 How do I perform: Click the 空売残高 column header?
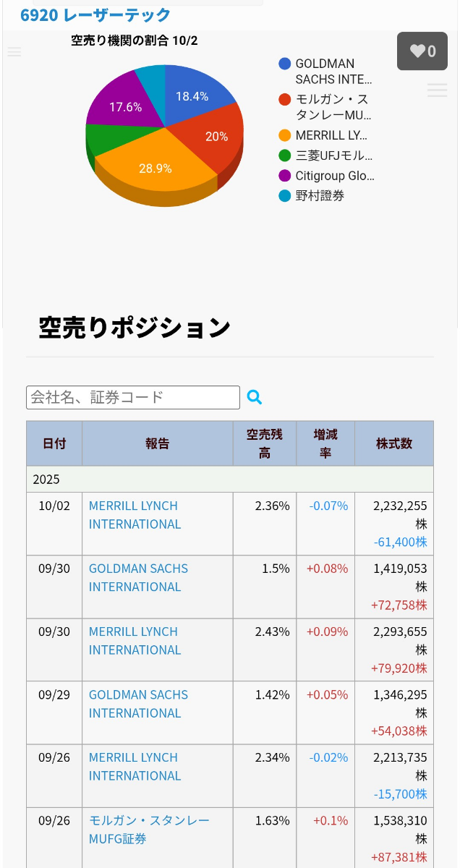(x=265, y=443)
